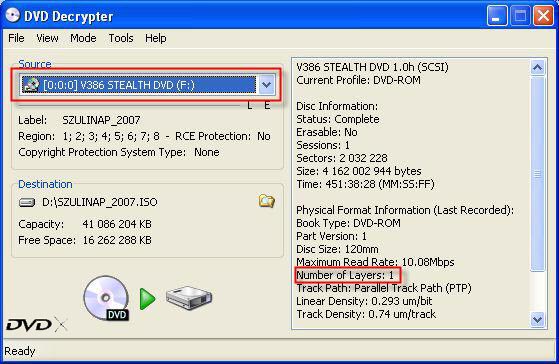
Task: Click the up arrow of info panel scrollbar
Action: [x=537, y=67]
